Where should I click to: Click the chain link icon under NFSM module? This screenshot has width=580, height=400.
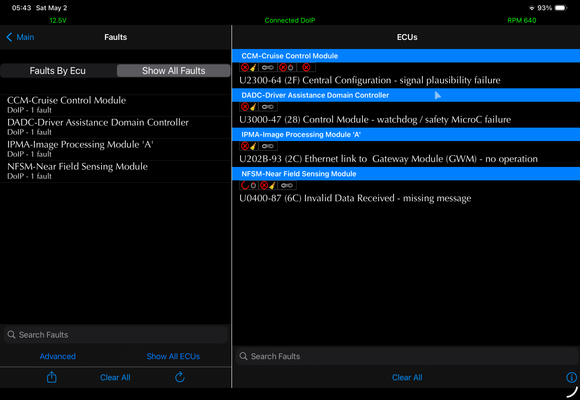coord(287,185)
